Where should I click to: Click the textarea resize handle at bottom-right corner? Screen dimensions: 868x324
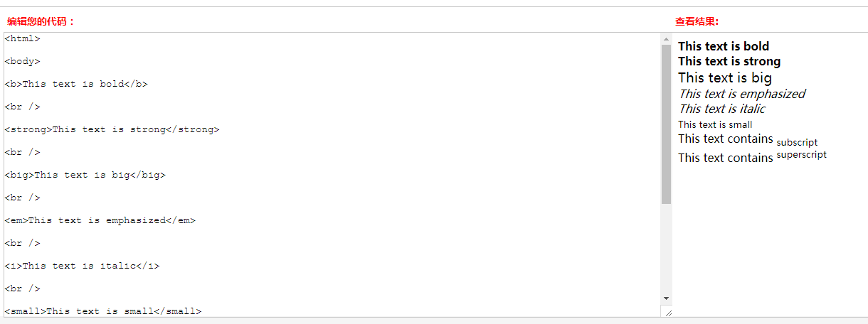(667, 311)
